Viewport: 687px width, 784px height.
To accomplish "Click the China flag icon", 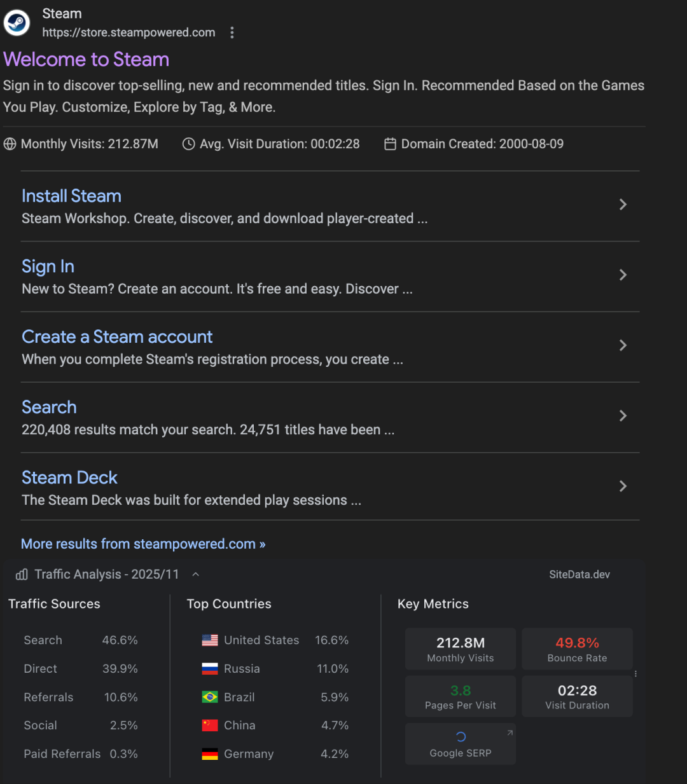I will point(210,726).
